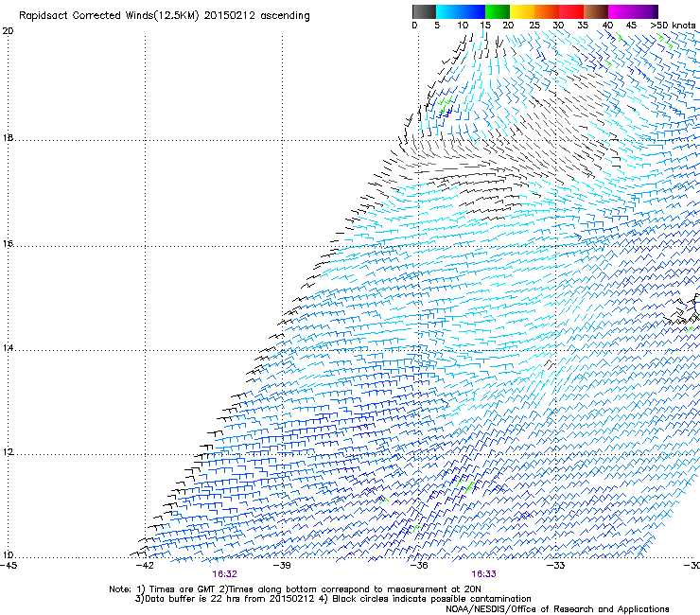Click legend tick label '25'
The width and height of the screenshot is (700, 615).
(x=534, y=26)
